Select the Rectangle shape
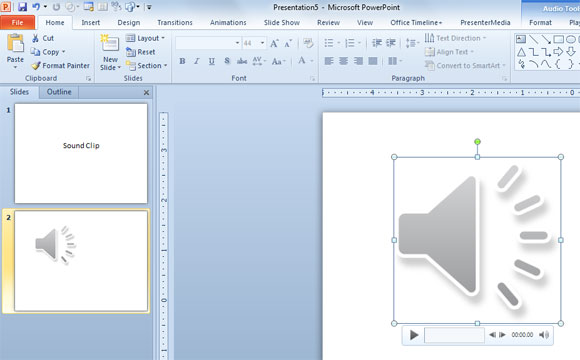 point(559,39)
